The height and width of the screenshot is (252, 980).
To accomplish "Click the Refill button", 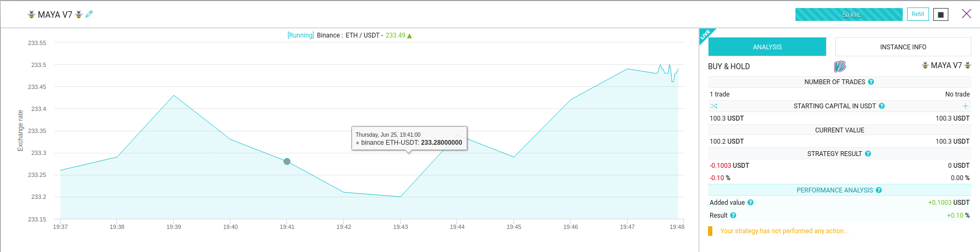I will tap(918, 14).
